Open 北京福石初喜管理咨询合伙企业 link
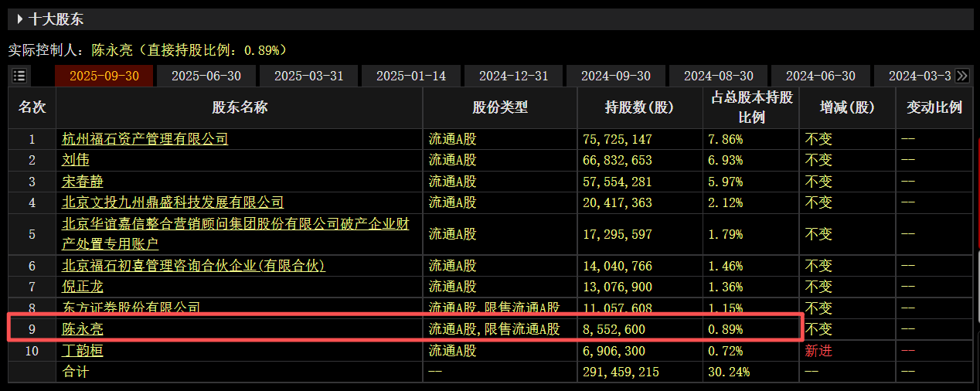980x391 pixels. point(193,266)
